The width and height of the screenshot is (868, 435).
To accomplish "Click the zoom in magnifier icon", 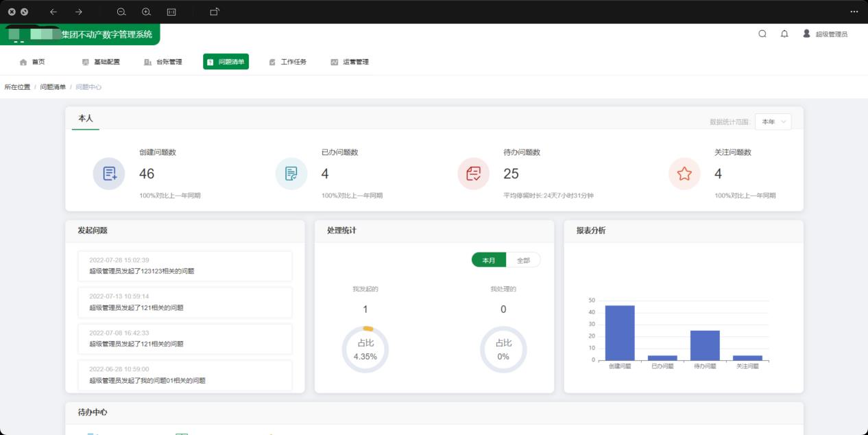I will tap(146, 12).
